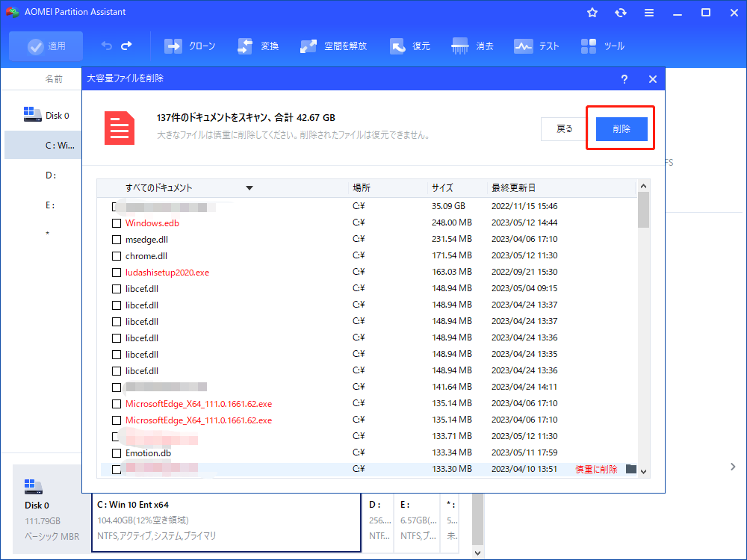The width and height of the screenshot is (747, 560).
Task: Sort by the 最終更新日 column header
Action: (x=513, y=187)
